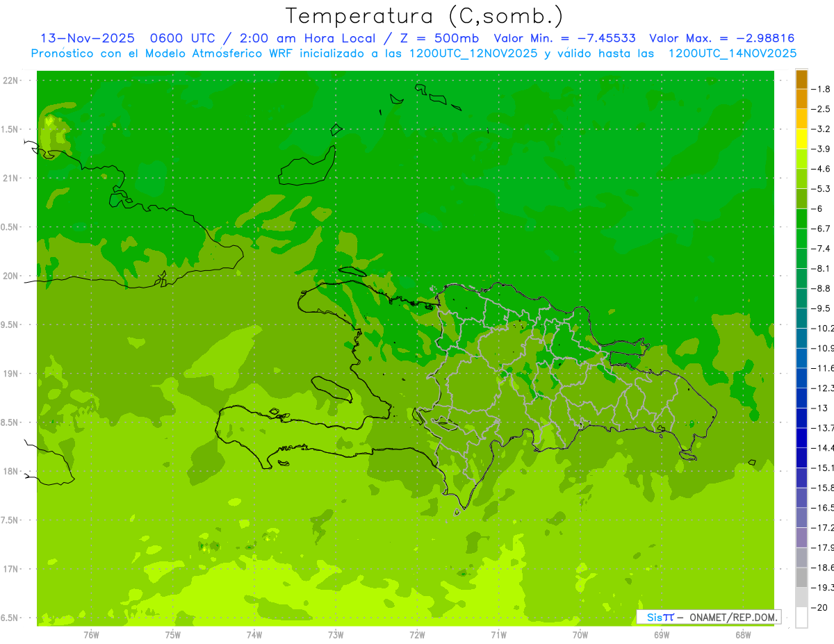Image resolution: width=834 pixels, height=644 pixels.
Task: Click the title 'Temperatura (C,somb.)'
Action: tap(424, 16)
